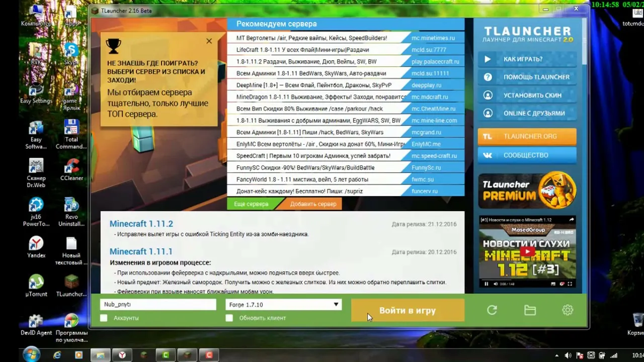
Task: Click the Nub_pryti username input field
Action: (158, 305)
